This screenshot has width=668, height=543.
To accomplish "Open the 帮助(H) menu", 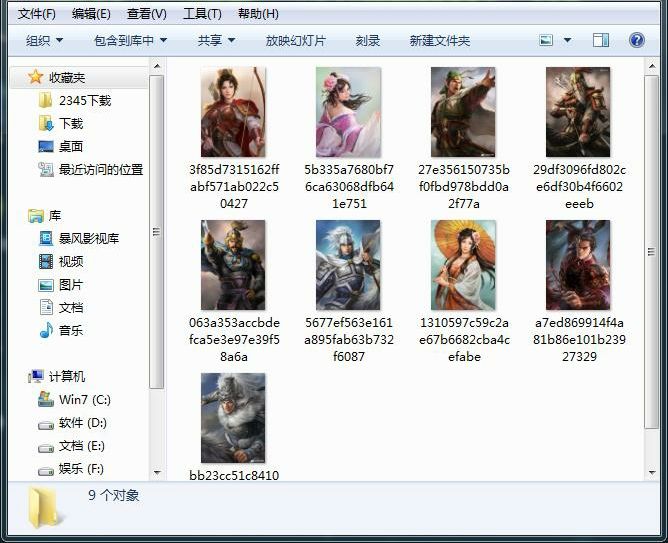I will (258, 14).
